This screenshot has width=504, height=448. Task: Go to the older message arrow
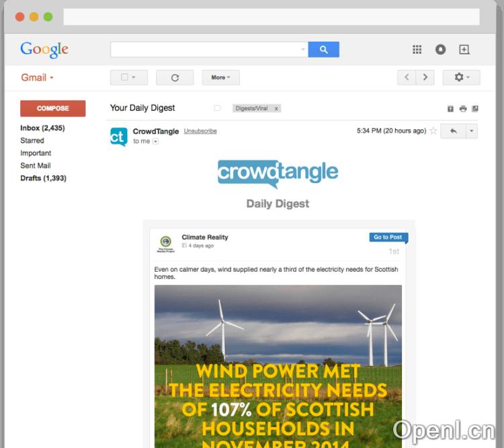pos(425,77)
